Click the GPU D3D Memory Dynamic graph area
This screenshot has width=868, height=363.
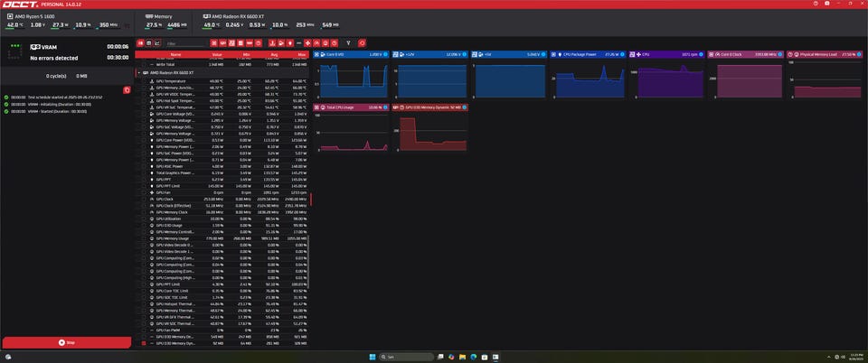[430, 133]
